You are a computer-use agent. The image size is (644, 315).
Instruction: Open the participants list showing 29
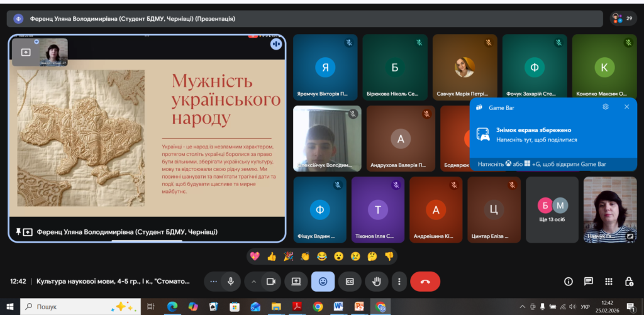click(622, 18)
